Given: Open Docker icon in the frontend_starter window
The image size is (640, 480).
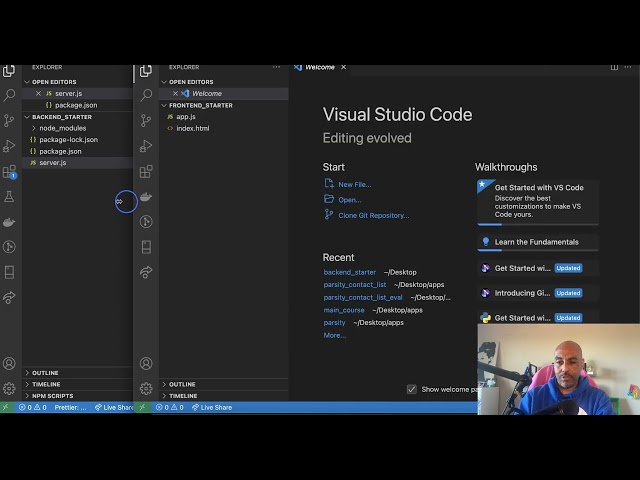Looking at the screenshot, I should [146, 197].
